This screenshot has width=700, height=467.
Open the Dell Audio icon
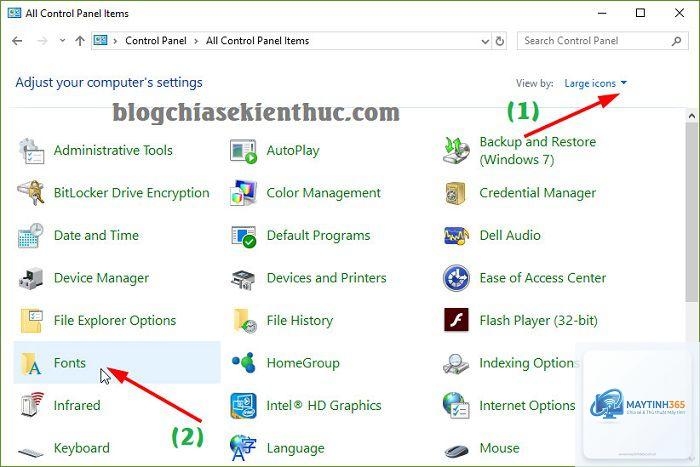(456, 236)
